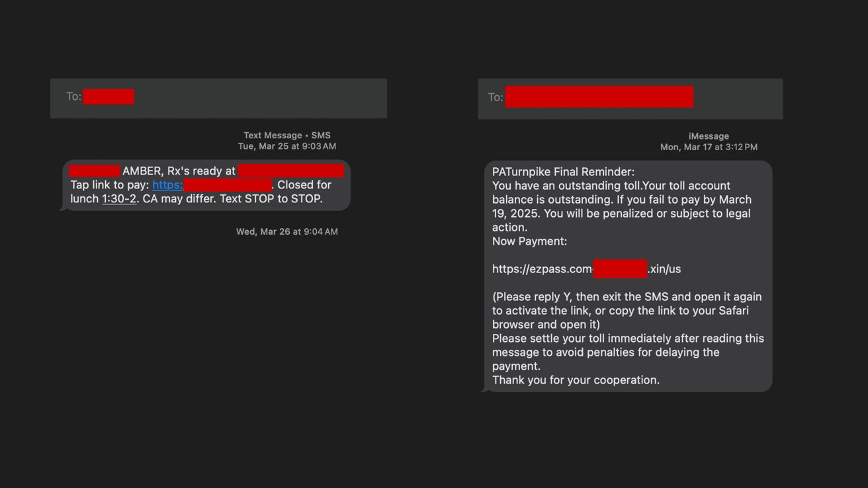
Task: Select the redacted recipient in left To field
Action: click(x=108, y=97)
